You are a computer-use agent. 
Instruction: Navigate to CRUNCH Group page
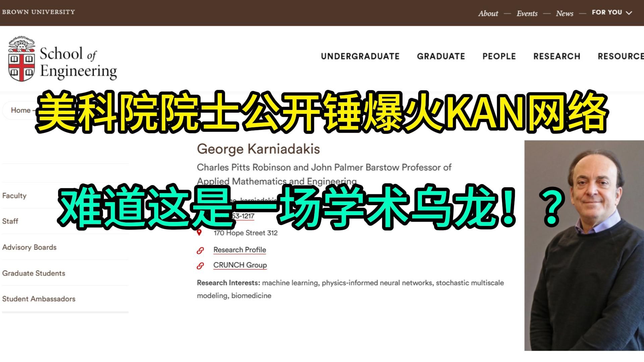240,265
